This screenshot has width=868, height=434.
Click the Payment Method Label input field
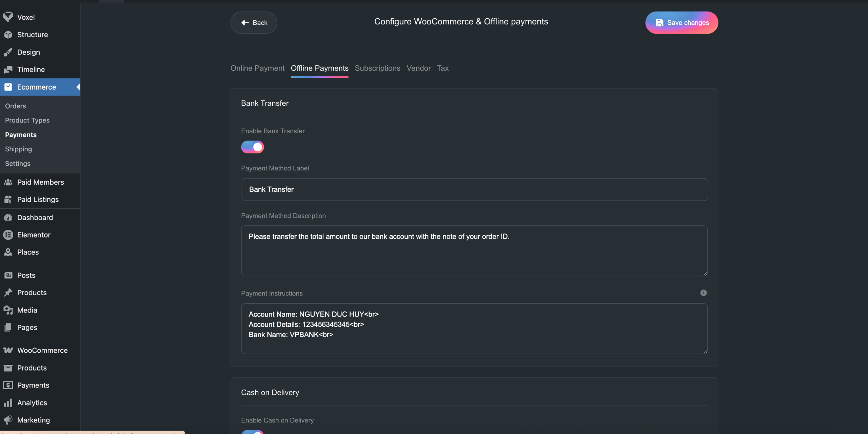(474, 189)
